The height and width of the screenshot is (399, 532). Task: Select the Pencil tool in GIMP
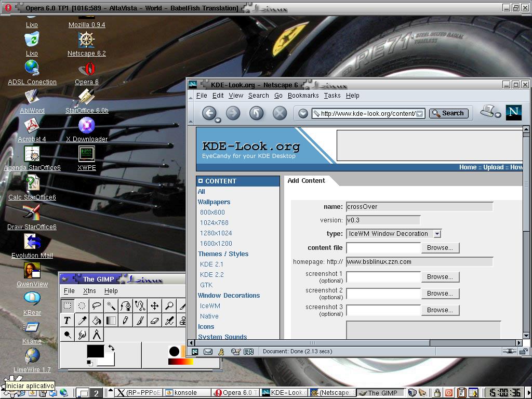126,320
